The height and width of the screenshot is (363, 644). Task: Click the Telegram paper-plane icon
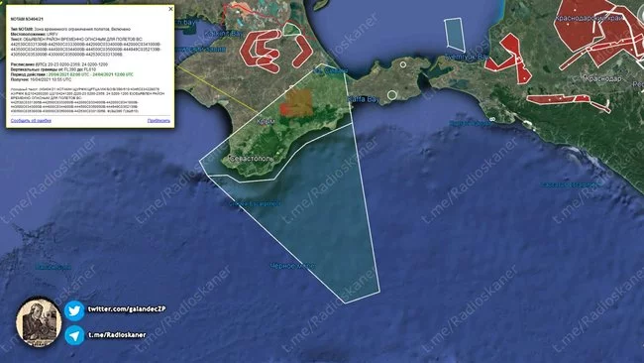click(x=74, y=335)
